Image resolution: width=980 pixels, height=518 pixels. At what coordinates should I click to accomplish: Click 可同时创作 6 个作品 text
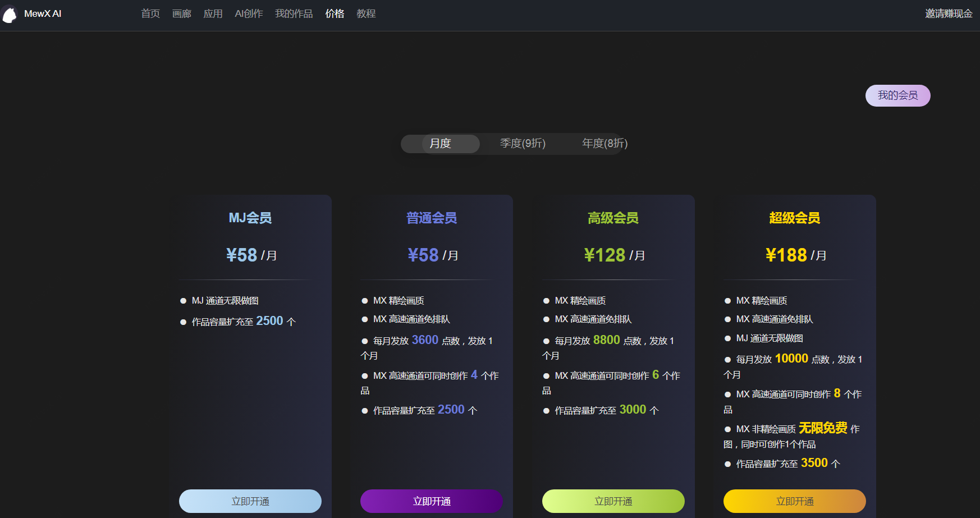pos(611,382)
